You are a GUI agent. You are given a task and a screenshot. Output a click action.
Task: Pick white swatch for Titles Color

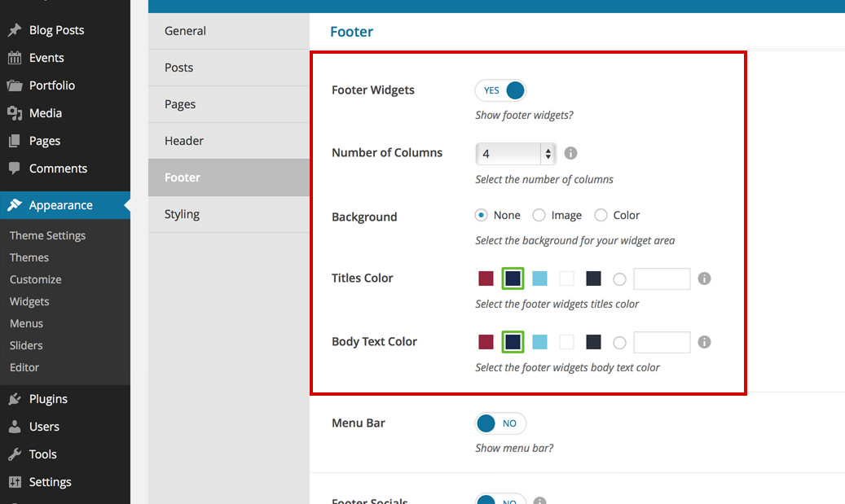tap(566, 278)
